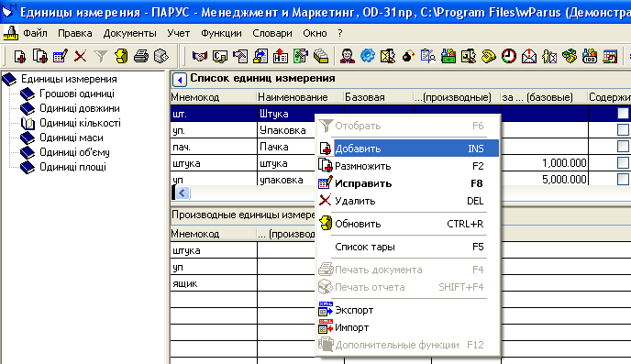Click the card file box toolbar icon
Image resolution: width=631 pixels, height=364 pixels.
pyautogui.click(x=321, y=56)
